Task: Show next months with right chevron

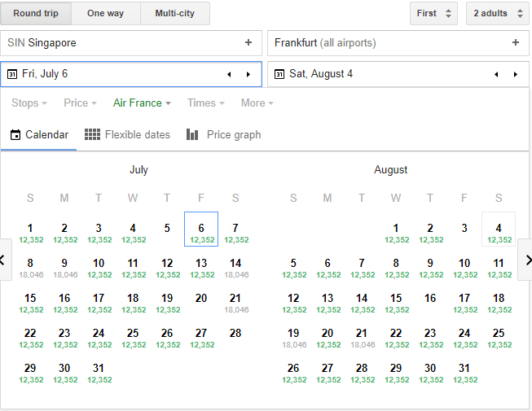Action: (526, 260)
